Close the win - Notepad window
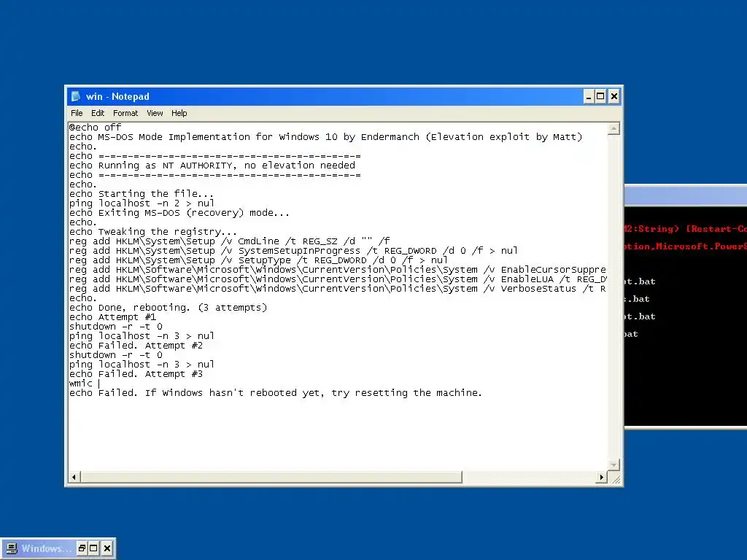747x560 pixels. 614,97
